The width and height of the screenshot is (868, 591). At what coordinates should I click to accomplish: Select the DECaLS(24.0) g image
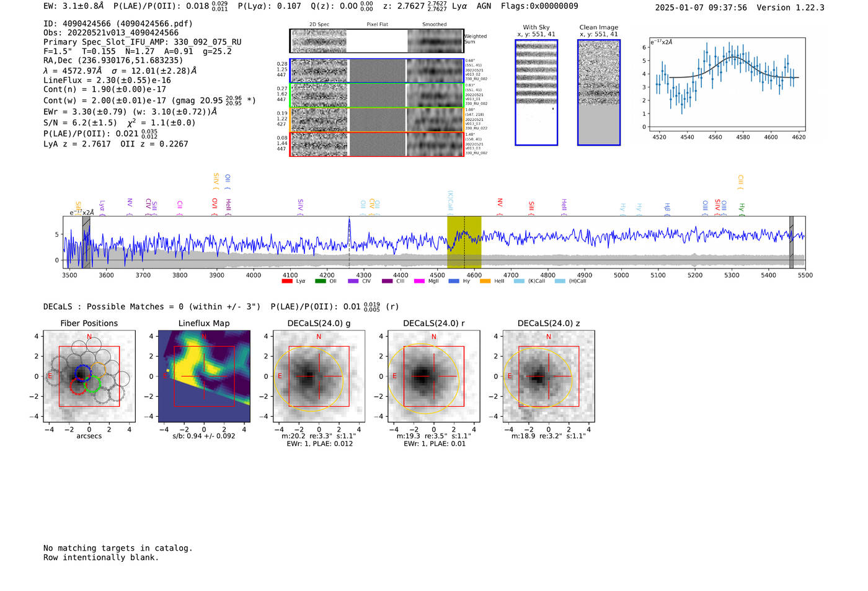tap(319, 376)
